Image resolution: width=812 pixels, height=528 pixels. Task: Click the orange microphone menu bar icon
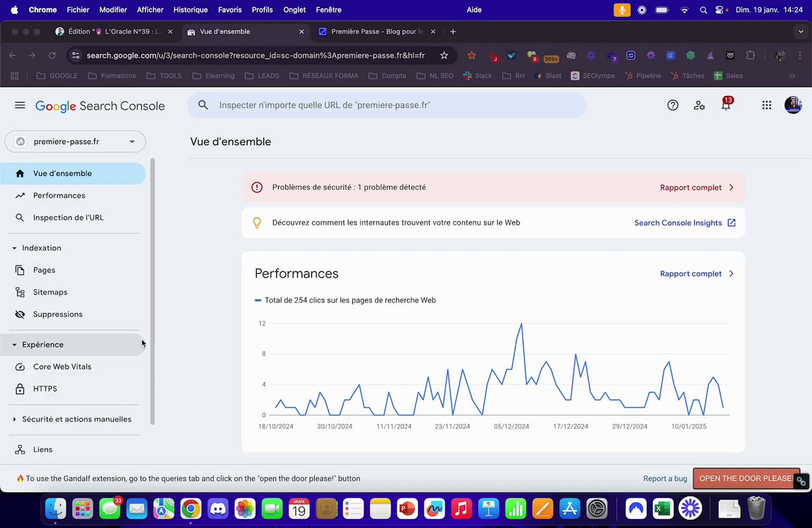click(x=622, y=10)
